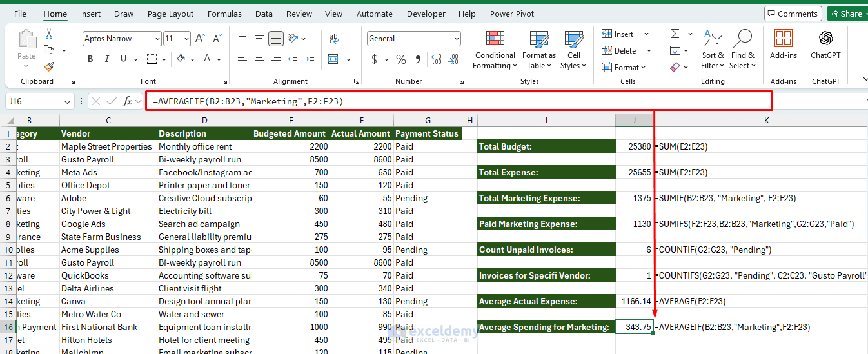Apply cell borders icon

151,59
